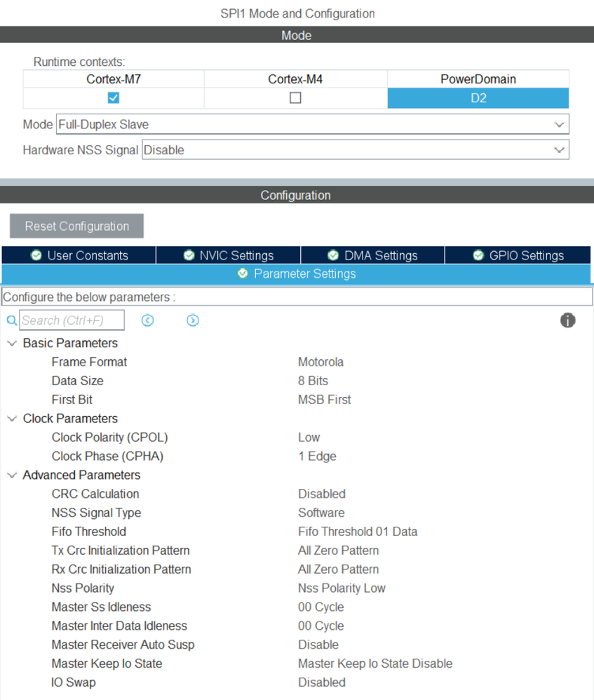Open the Hardware NSS Signal dropdown
Image resolution: width=594 pixels, height=700 pixels.
tap(356, 149)
